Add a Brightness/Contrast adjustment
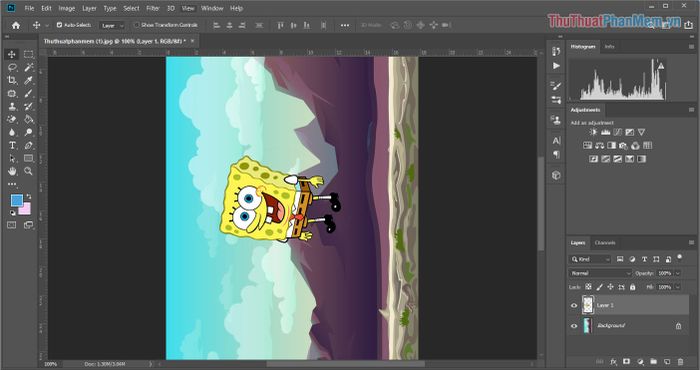Viewport: 700px width, 370px height. 593,132
